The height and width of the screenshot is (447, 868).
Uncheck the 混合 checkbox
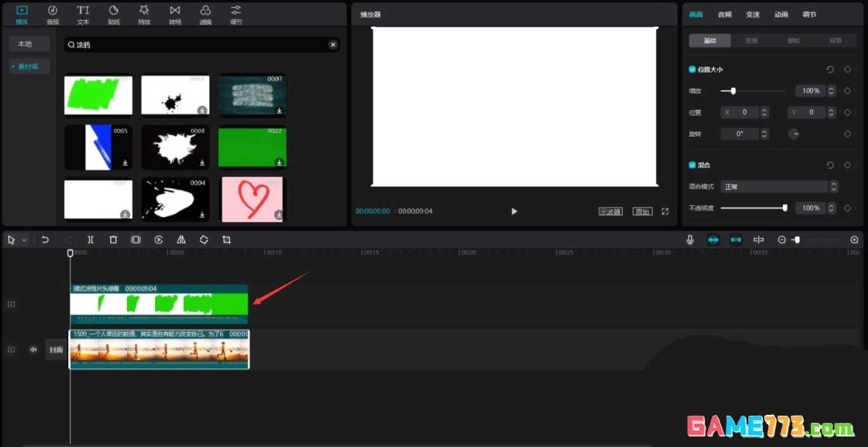tap(693, 165)
